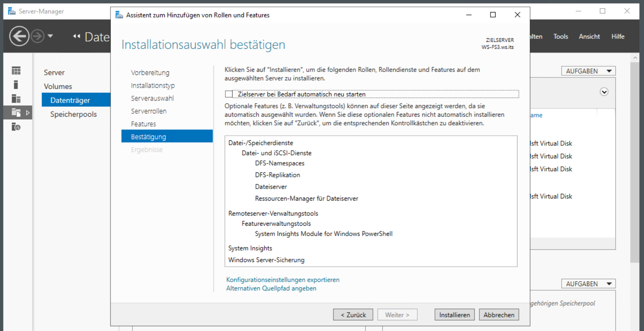Select the Local Server icon in sidebar
Image resolution: width=644 pixels, height=331 pixels.
click(x=16, y=85)
